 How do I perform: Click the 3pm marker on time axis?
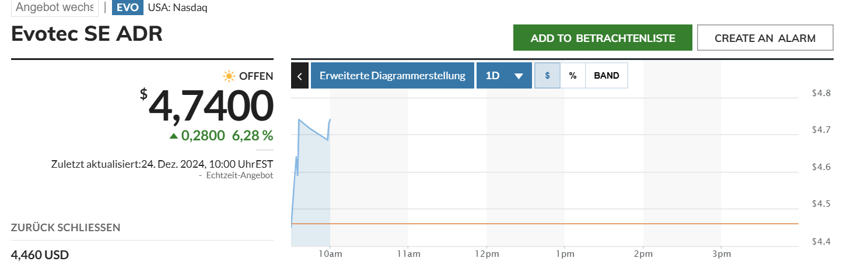point(721,254)
